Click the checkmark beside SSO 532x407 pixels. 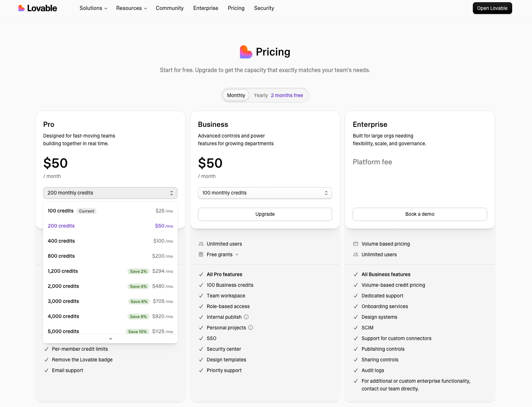201,338
